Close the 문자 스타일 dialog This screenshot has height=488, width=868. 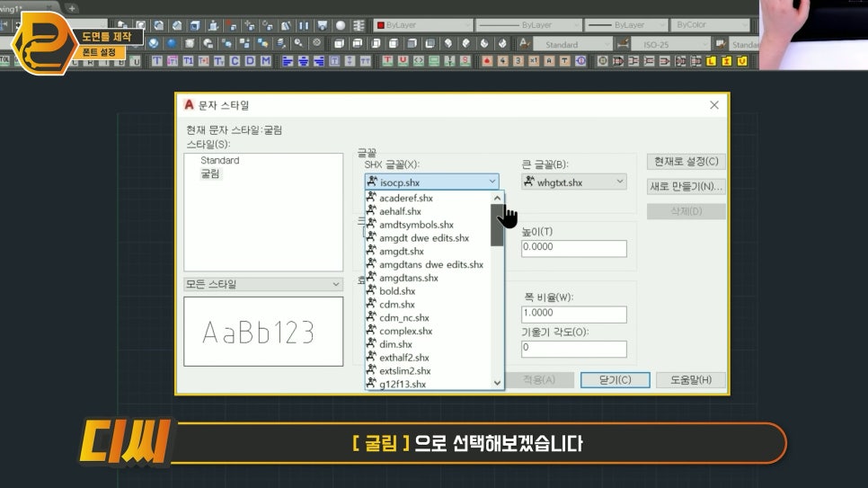coord(714,105)
